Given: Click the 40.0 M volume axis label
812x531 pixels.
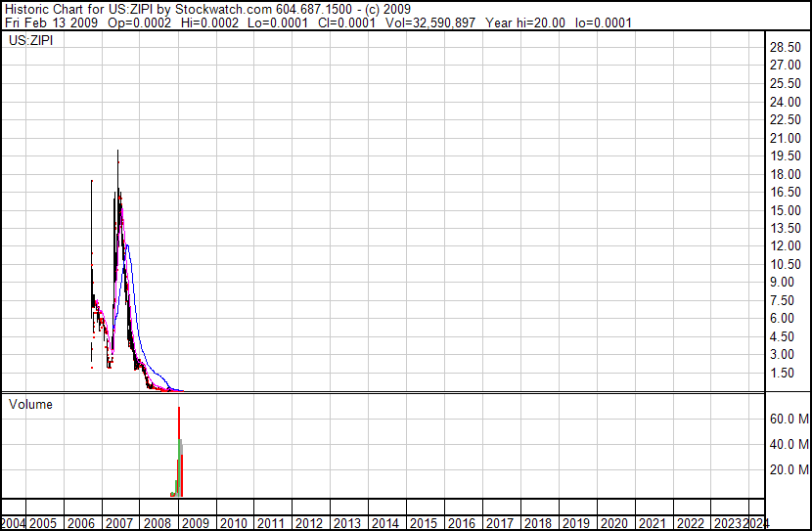Looking at the screenshot, I should (788, 444).
